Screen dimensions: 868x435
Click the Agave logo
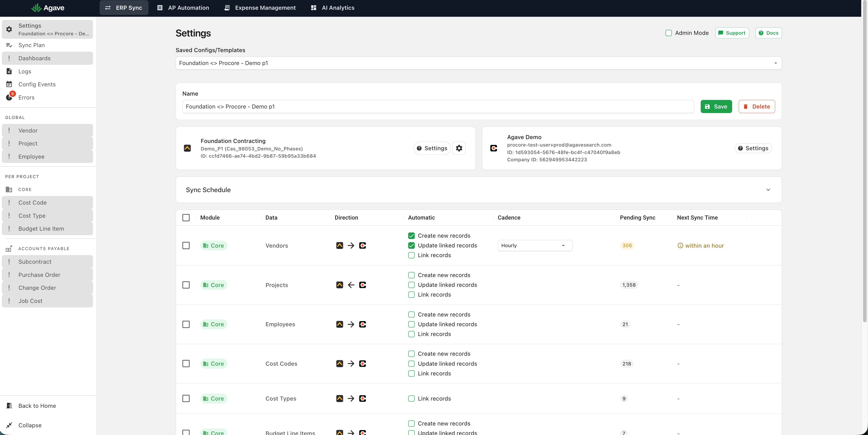pos(48,8)
